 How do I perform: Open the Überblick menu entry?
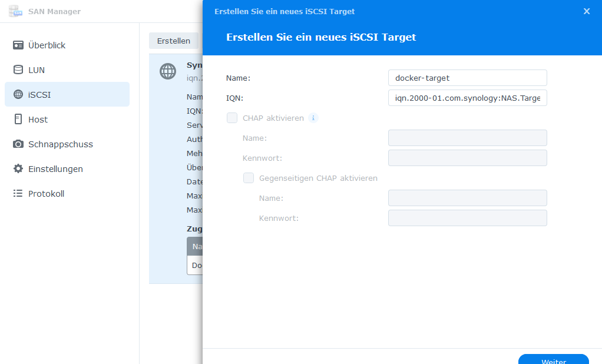click(x=47, y=45)
